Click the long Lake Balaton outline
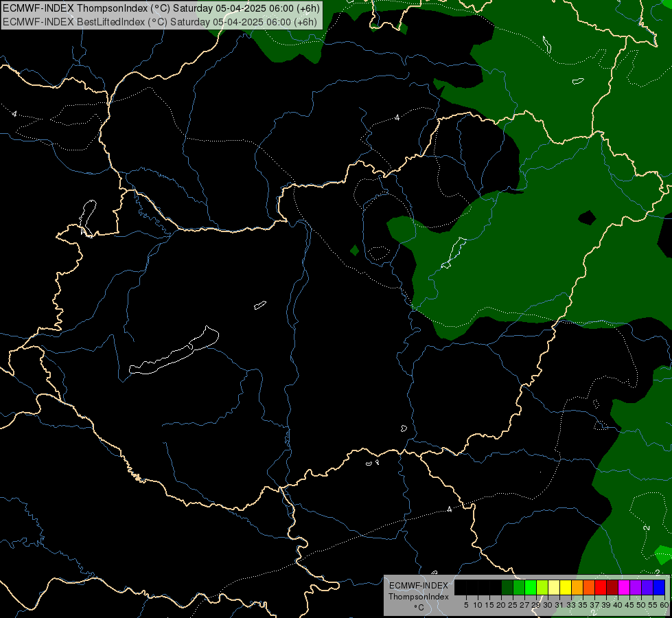Screen dimensions: 672x618 174,350
